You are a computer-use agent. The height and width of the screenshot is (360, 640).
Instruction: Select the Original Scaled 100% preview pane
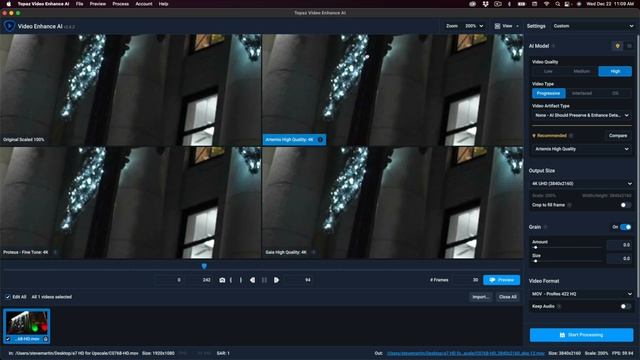(131, 90)
